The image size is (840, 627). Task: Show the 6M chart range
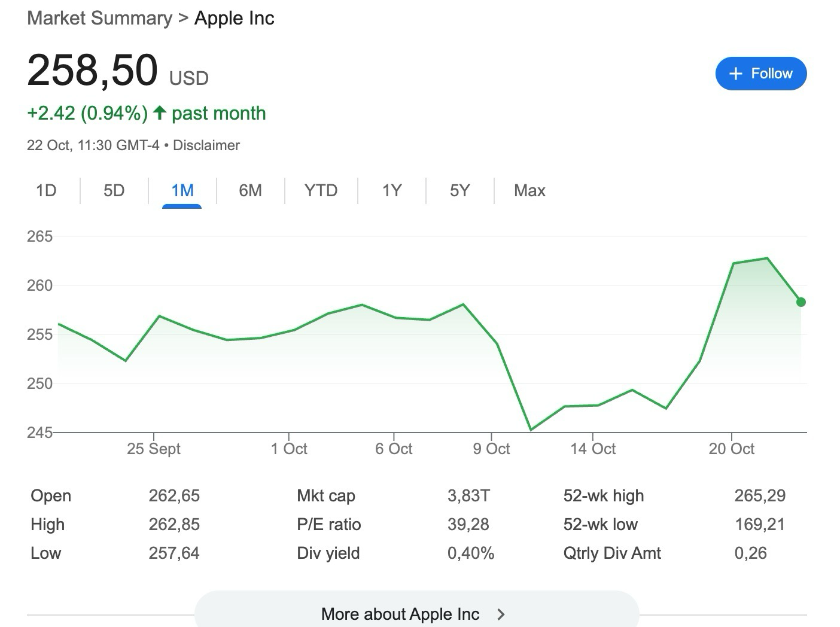point(250,191)
